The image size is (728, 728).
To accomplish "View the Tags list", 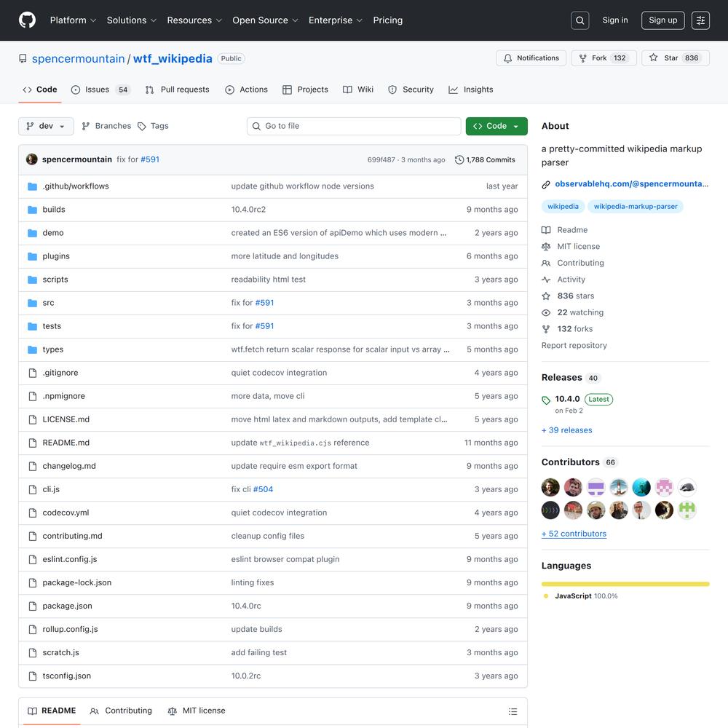I will click(x=153, y=126).
